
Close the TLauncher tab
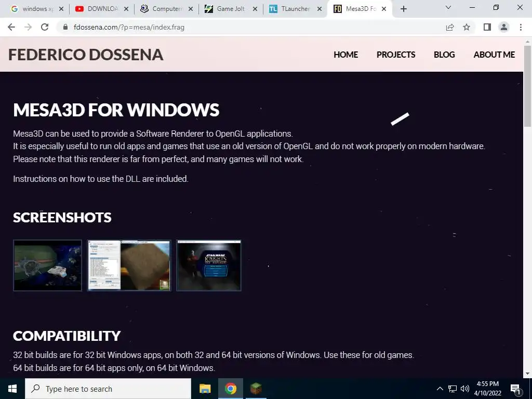tap(320, 9)
